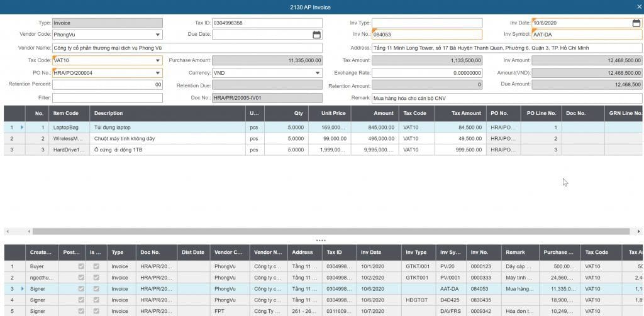Click the Remark input field

(x=506, y=99)
